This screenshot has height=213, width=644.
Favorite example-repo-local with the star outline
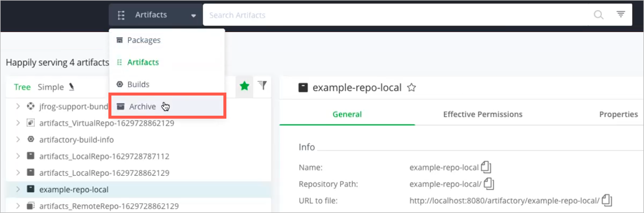pyautogui.click(x=411, y=88)
